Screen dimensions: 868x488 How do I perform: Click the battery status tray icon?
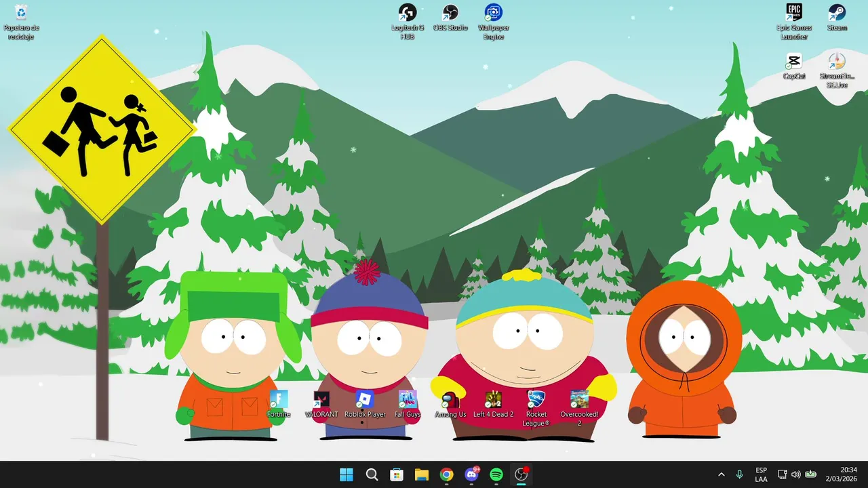tap(810, 474)
